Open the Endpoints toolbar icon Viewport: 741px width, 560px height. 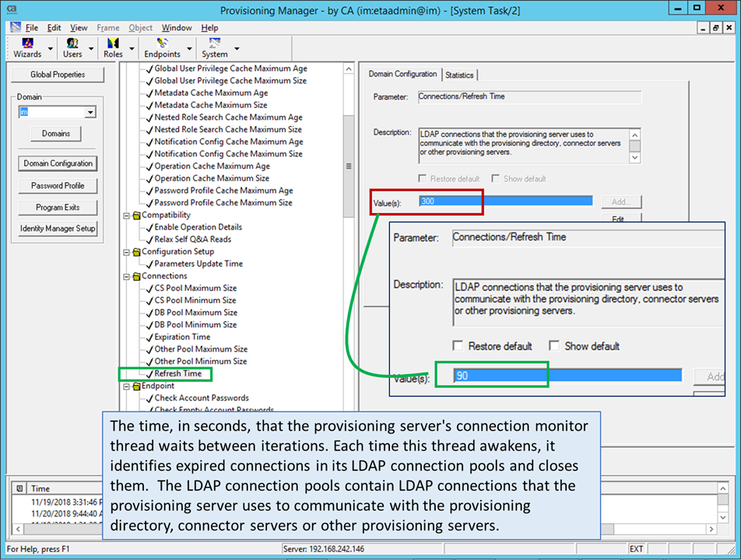coord(162,48)
